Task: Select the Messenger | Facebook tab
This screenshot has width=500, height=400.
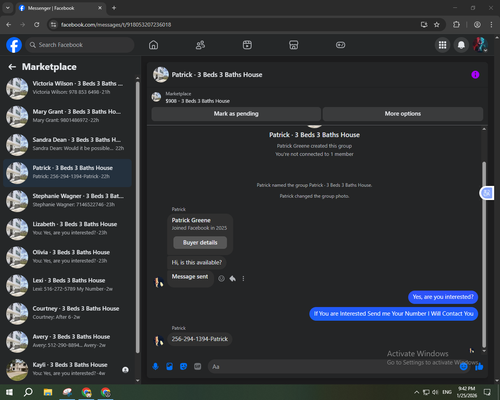Action: tap(61, 8)
